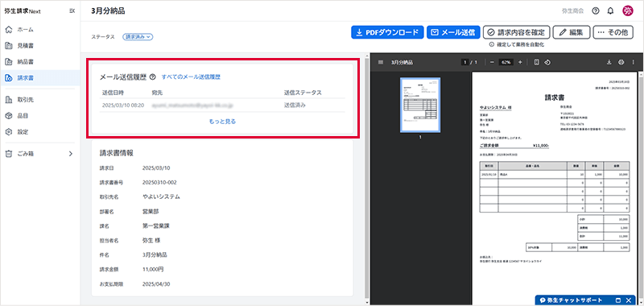
Task: Open the すべてのメール送信履歴 link
Action: point(191,76)
